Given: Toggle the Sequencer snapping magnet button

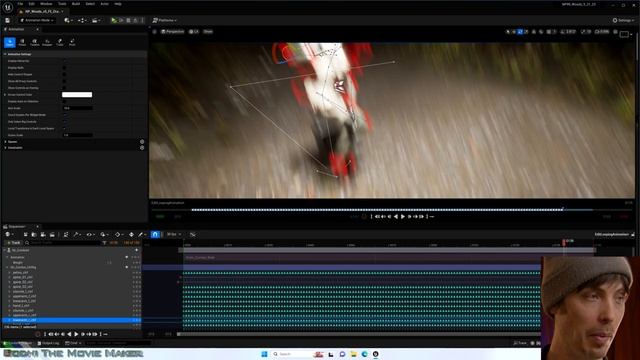Looking at the screenshot, I should point(155,235).
